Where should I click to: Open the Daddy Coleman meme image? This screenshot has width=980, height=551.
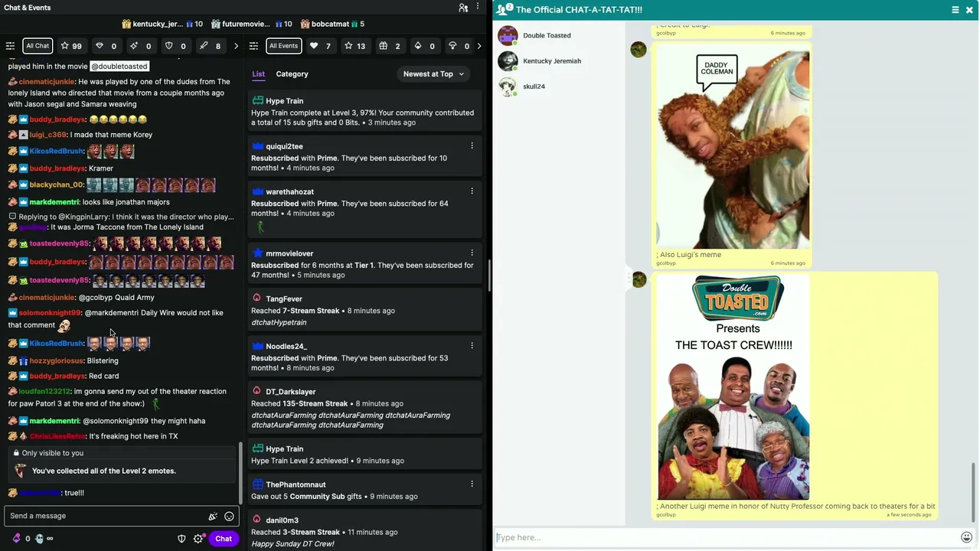(x=733, y=147)
